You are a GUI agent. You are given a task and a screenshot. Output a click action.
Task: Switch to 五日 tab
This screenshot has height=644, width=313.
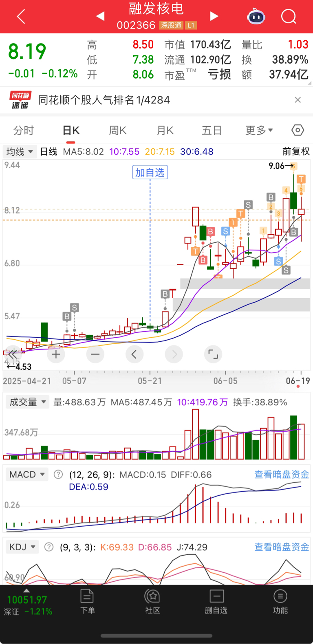point(212,130)
